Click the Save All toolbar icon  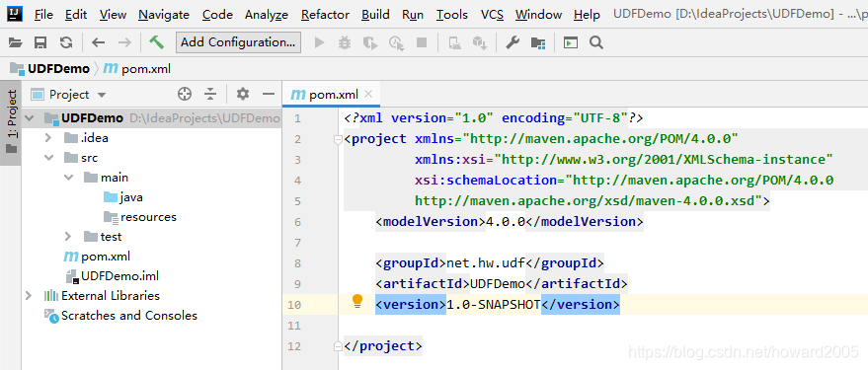click(40, 42)
